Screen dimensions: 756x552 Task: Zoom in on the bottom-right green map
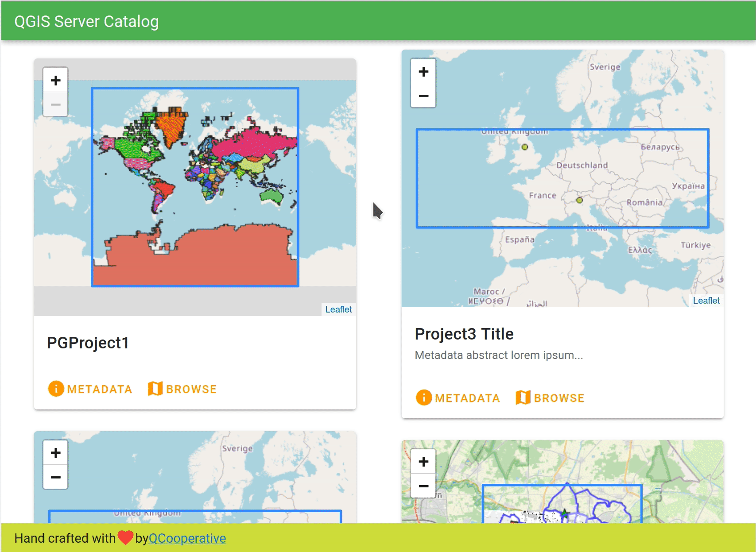pos(423,462)
